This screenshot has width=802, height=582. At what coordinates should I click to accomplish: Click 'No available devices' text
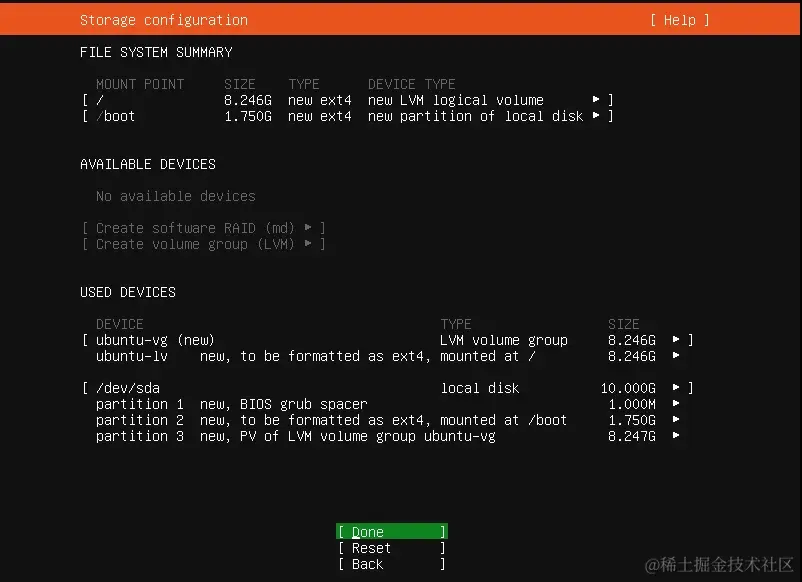(x=175, y=196)
